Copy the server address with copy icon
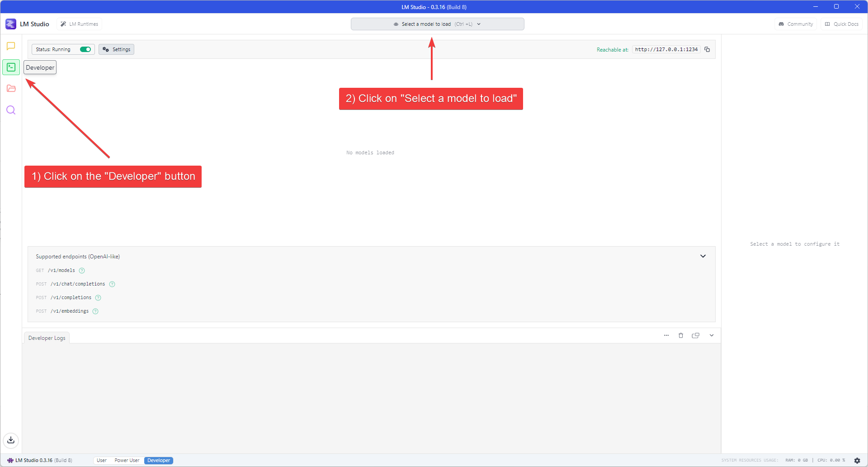The image size is (868, 467). click(707, 49)
